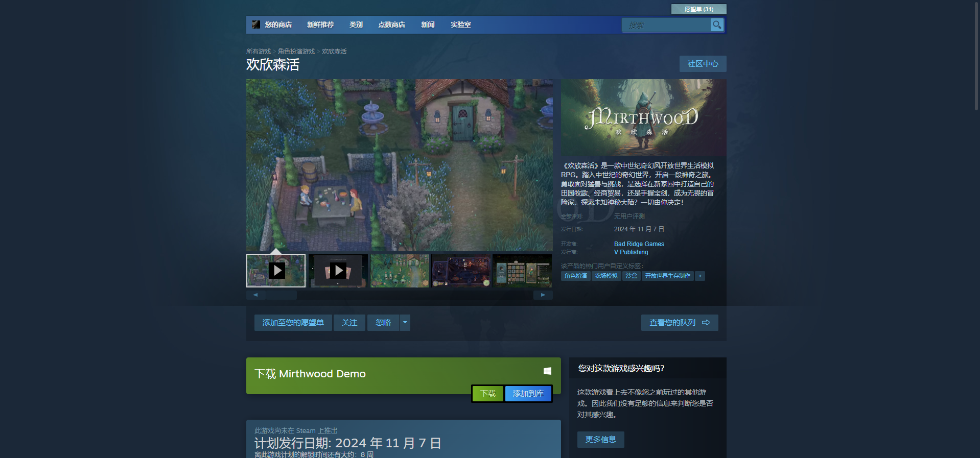The image size is (980, 458).
Task: Open the 点数商店 tab
Action: tap(391, 25)
